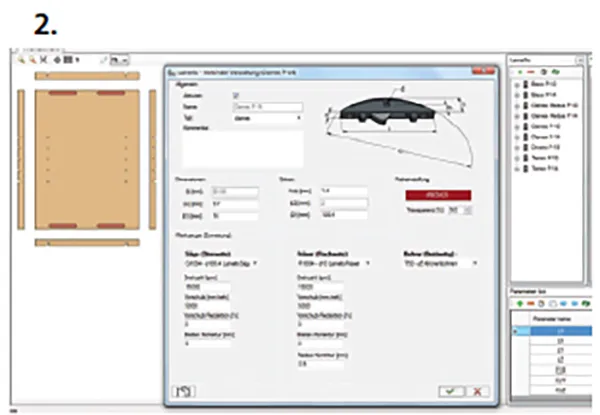Screen dimensions: 600x415
Task: Cancel the dialog with the red X
Action: tap(477, 391)
